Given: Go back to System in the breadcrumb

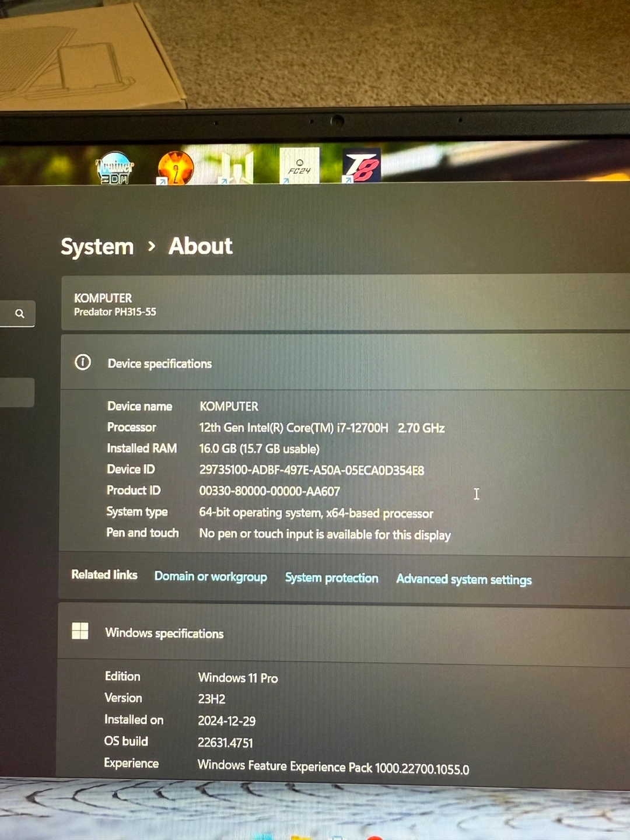Looking at the screenshot, I should 97,247.
